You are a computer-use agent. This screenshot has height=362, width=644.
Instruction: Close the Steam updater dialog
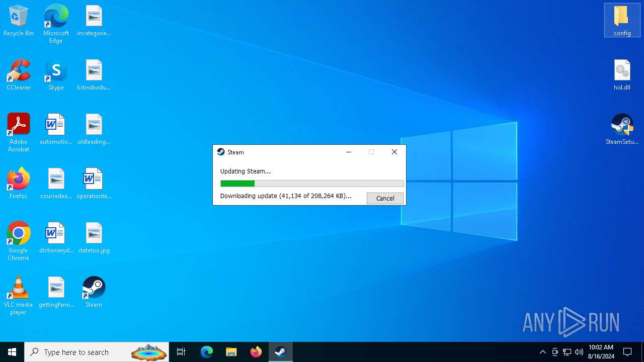tap(394, 152)
